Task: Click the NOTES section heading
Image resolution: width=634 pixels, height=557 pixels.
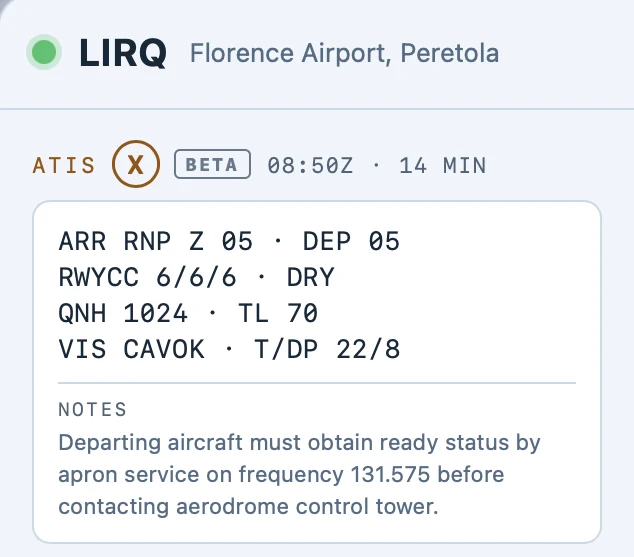Action: point(93,409)
